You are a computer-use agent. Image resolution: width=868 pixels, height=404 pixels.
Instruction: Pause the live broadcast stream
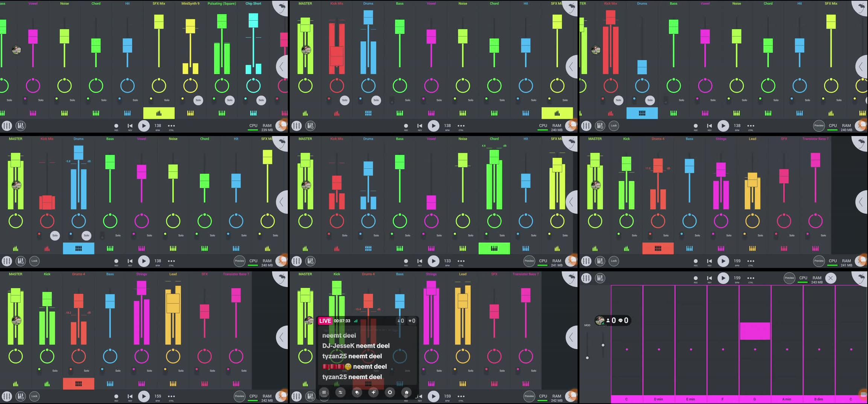(324, 392)
